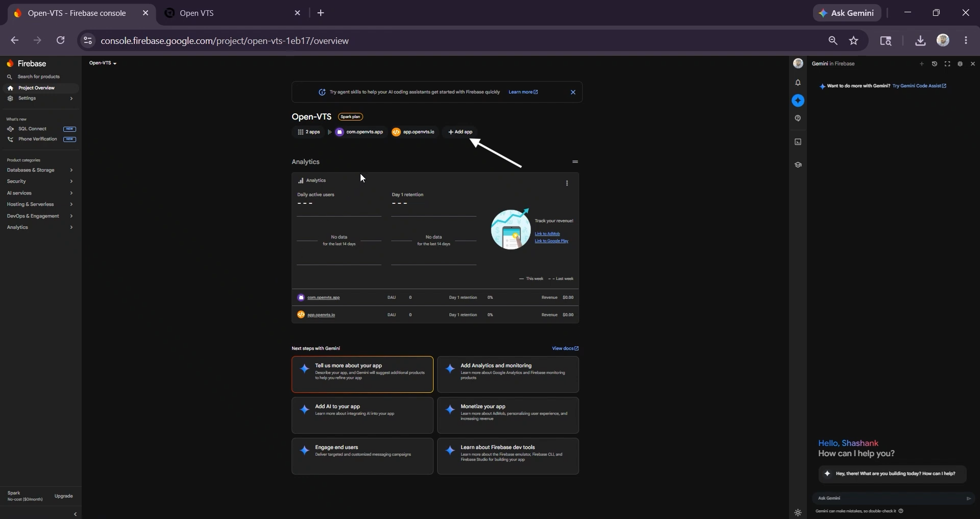
Task: Click the Ask Gemini input field
Action: [x=889, y=499]
